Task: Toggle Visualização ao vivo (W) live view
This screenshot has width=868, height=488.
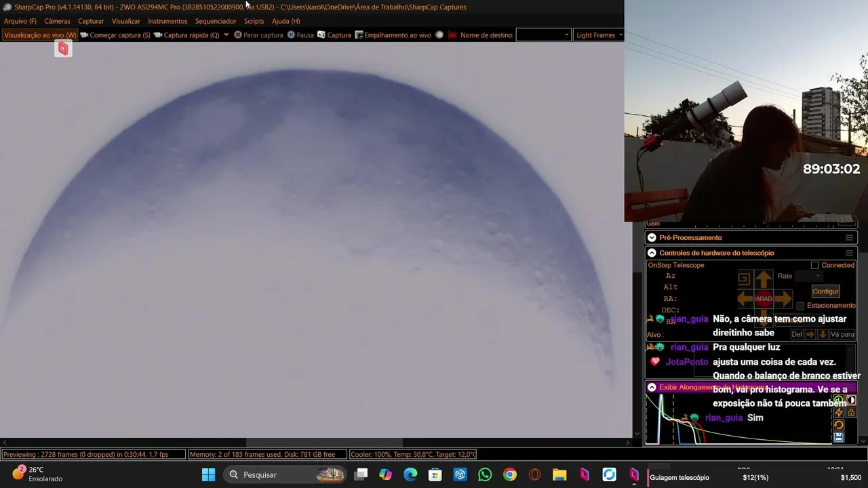Action: [40, 35]
